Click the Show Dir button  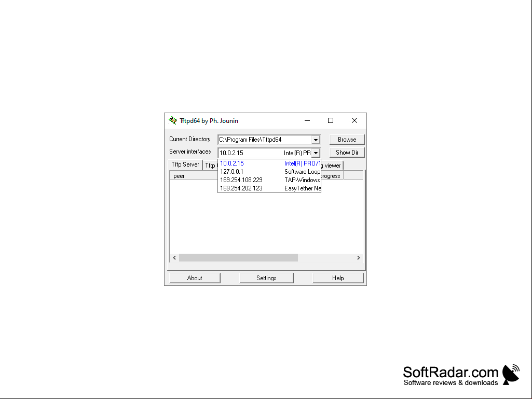[347, 153]
